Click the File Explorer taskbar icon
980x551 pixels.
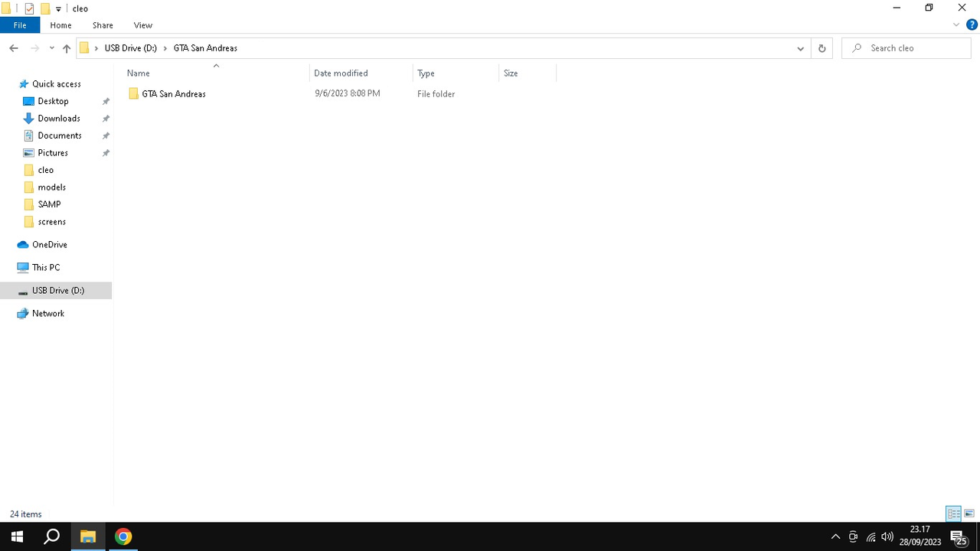87,536
